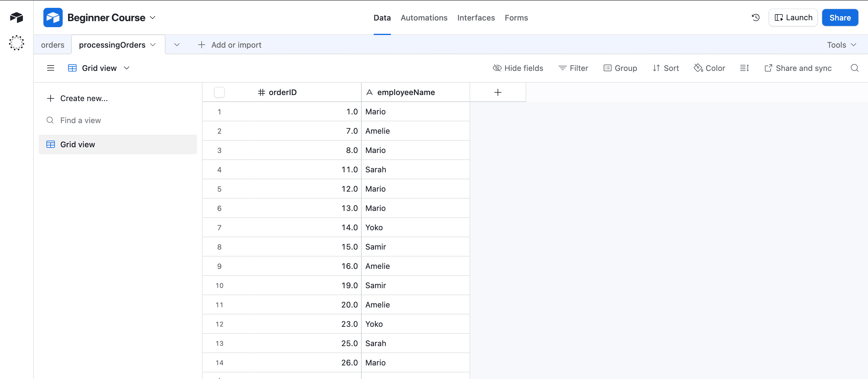Open the Filter menu
Image resolution: width=868 pixels, height=379 pixels.
(573, 68)
